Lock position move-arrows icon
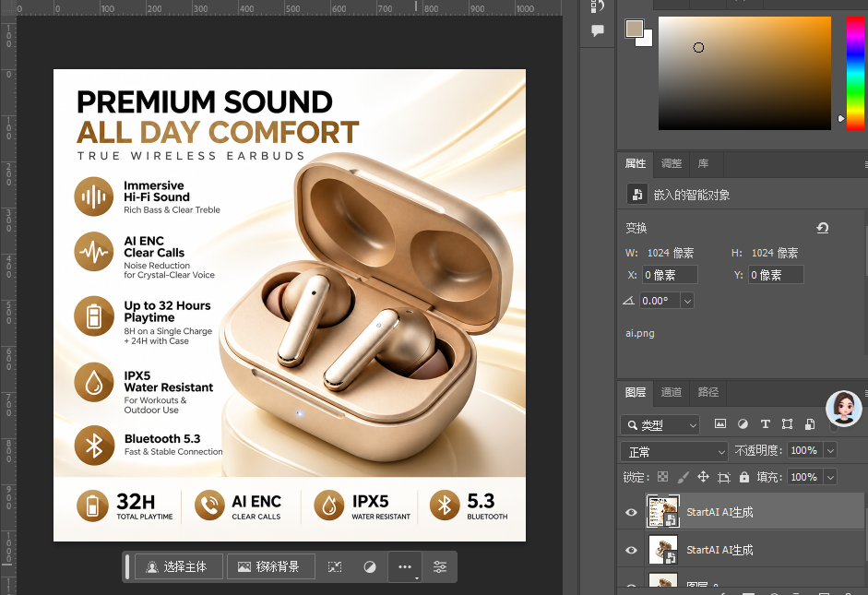 [x=703, y=477]
